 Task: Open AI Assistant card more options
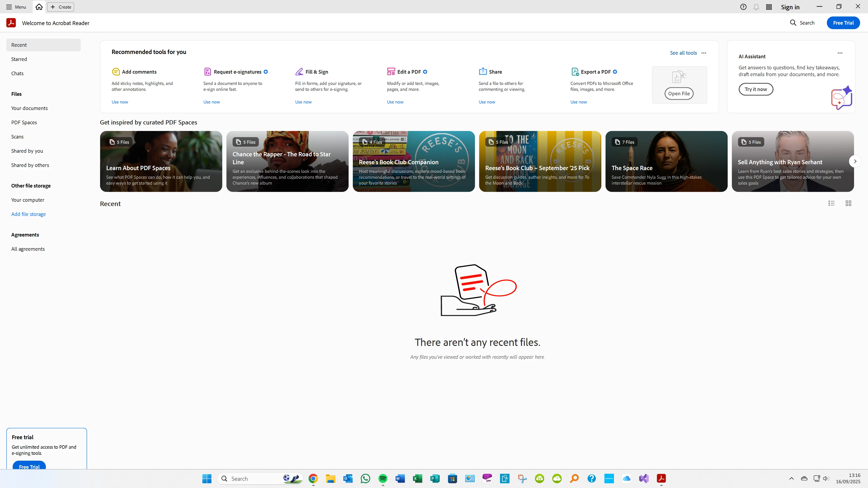pos(840,53)
